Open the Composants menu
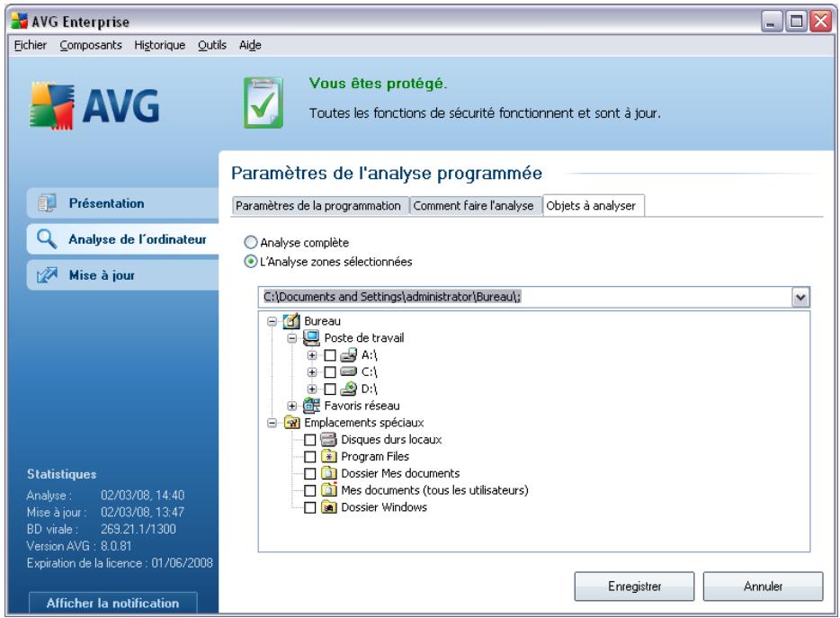This screenshot has height=618, width=840. 91,45
